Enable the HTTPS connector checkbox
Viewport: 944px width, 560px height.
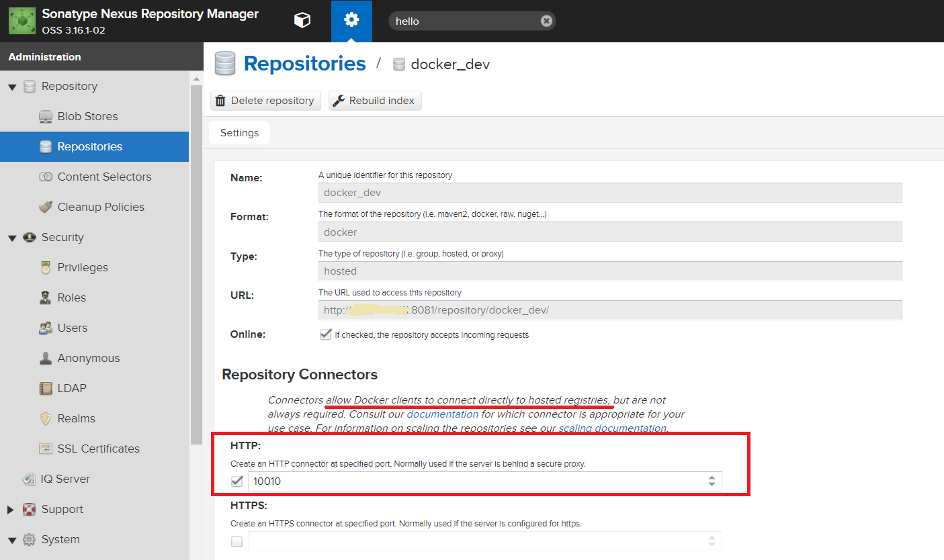click(x=237, y=541)
